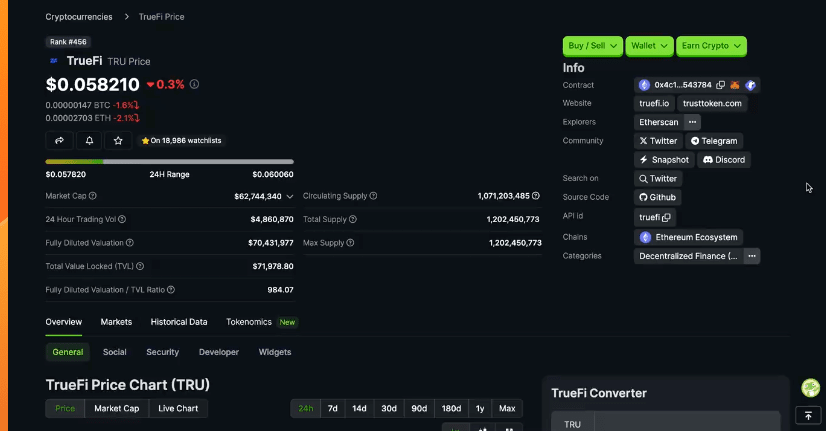Click 24 Hour Trading Vol help icon
The height and width of the screenshot is (431, 826).
(x=122, y=219)
